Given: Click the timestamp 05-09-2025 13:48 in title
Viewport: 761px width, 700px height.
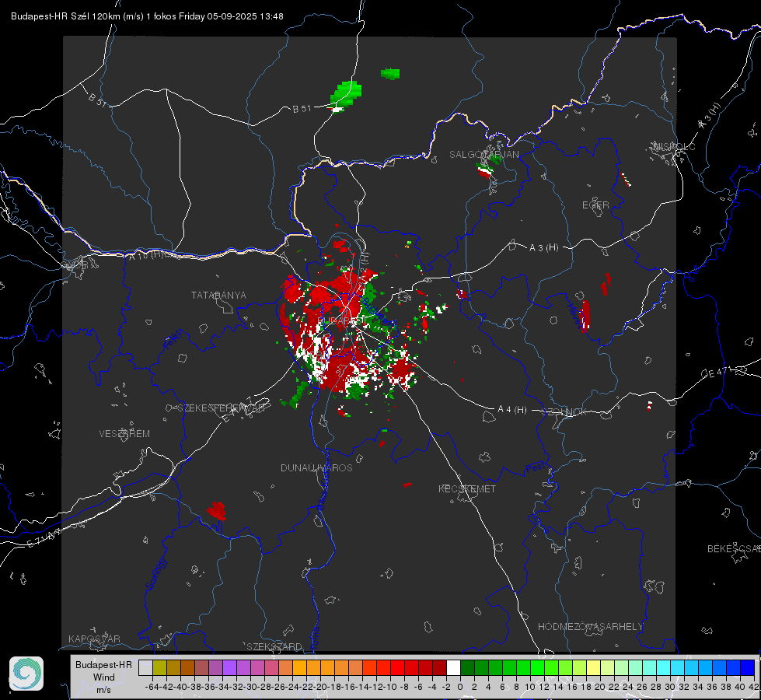Looking at the screenshot, I should [245, 16].
